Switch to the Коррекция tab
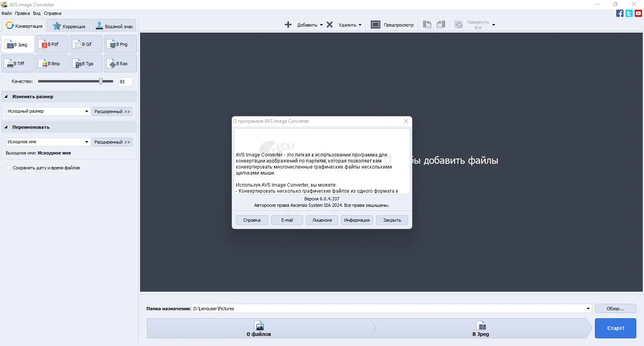This screenshot has height=346, width=644. (69, 26)
